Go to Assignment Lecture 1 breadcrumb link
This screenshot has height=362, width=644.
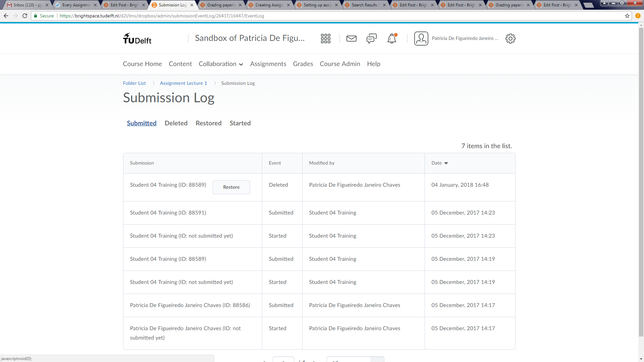183,83
